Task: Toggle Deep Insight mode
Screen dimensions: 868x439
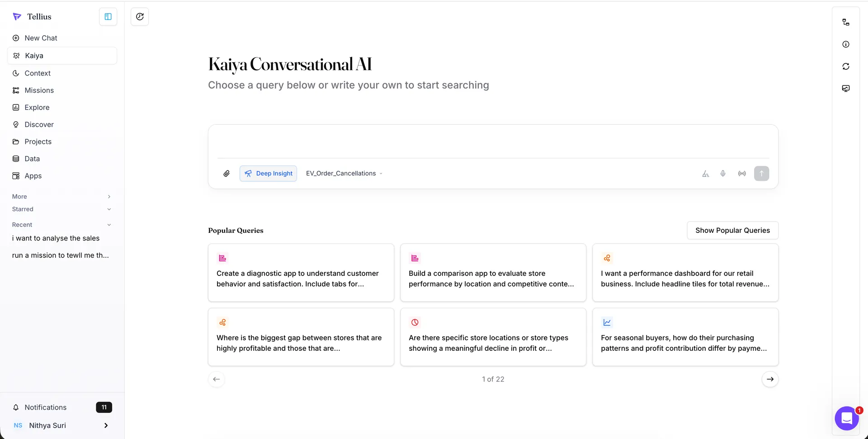Action: pos(268,174)
